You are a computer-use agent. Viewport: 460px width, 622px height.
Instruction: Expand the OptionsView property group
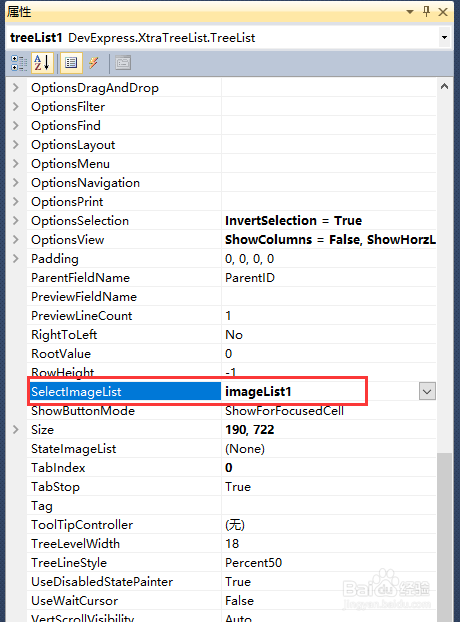tap(16, 240)
